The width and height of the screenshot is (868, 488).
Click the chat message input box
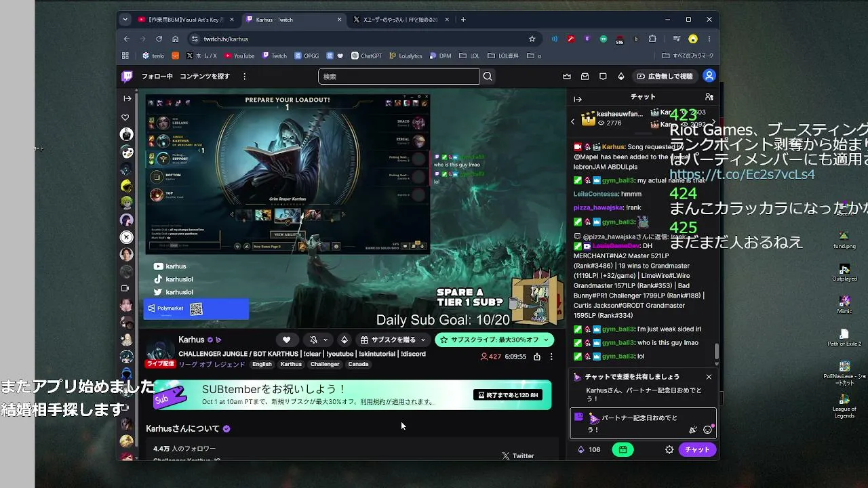642,424
